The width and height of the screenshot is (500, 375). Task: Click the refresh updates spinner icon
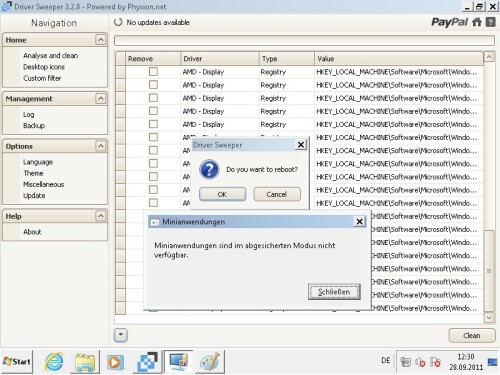118,22
